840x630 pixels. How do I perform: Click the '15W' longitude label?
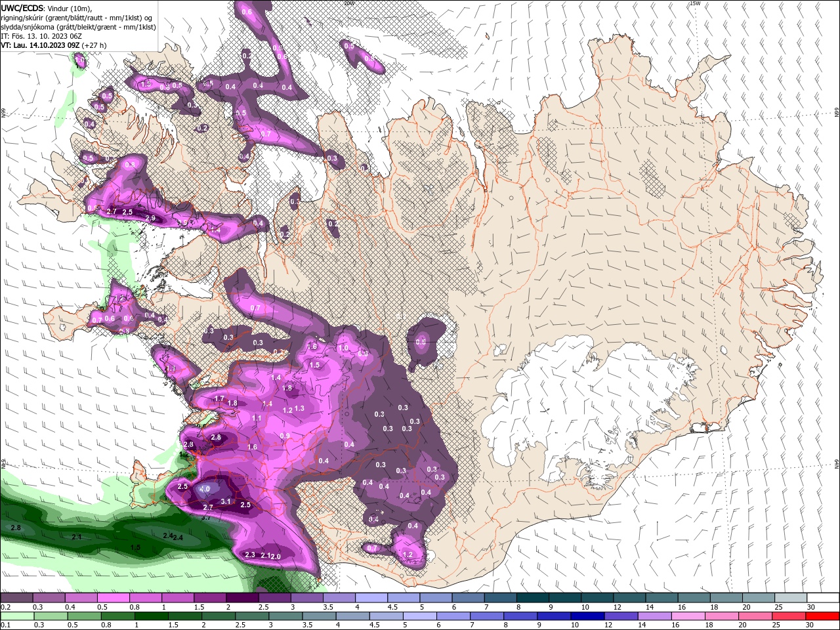694,3
